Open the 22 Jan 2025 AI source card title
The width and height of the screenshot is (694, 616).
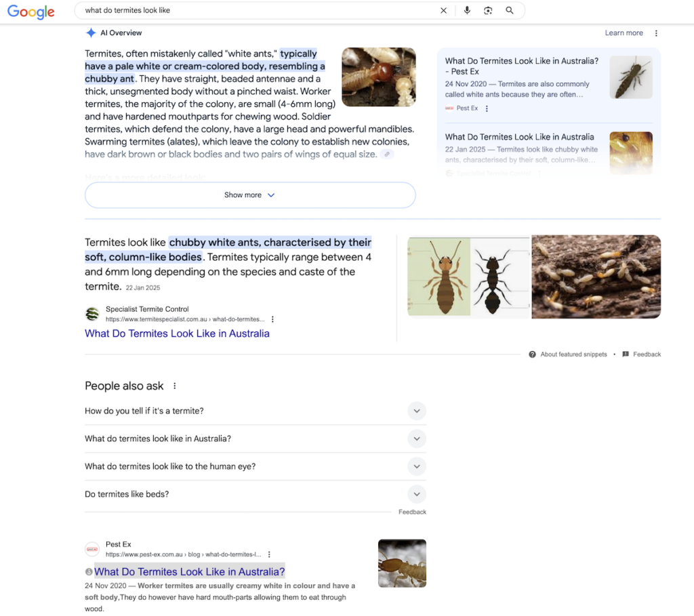coord(520,137)
